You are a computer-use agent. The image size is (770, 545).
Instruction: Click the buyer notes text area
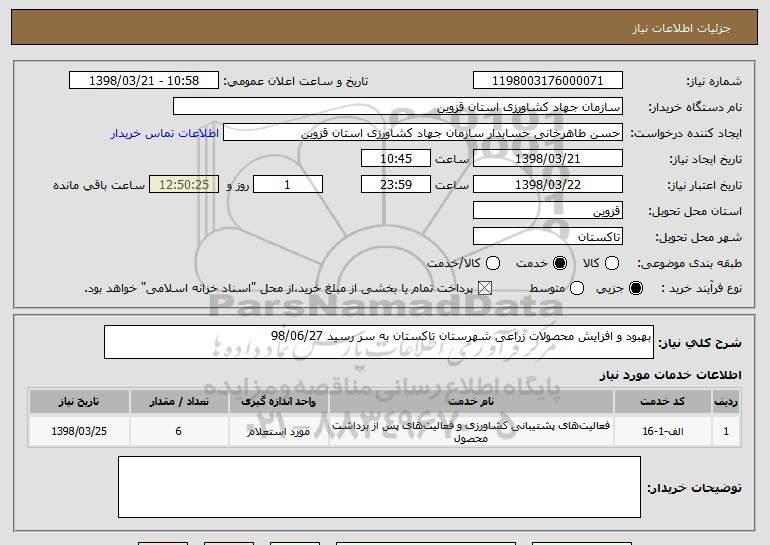[x=379, y=487]
